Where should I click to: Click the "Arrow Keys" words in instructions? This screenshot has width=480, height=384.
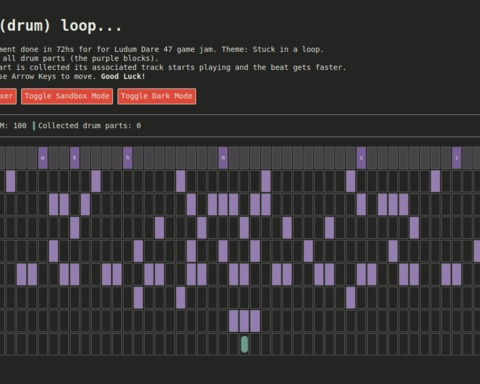pos(34,76)
